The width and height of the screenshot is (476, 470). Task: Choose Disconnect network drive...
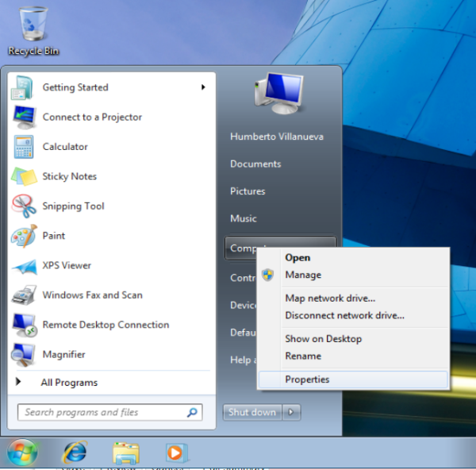tap(353, 315)
